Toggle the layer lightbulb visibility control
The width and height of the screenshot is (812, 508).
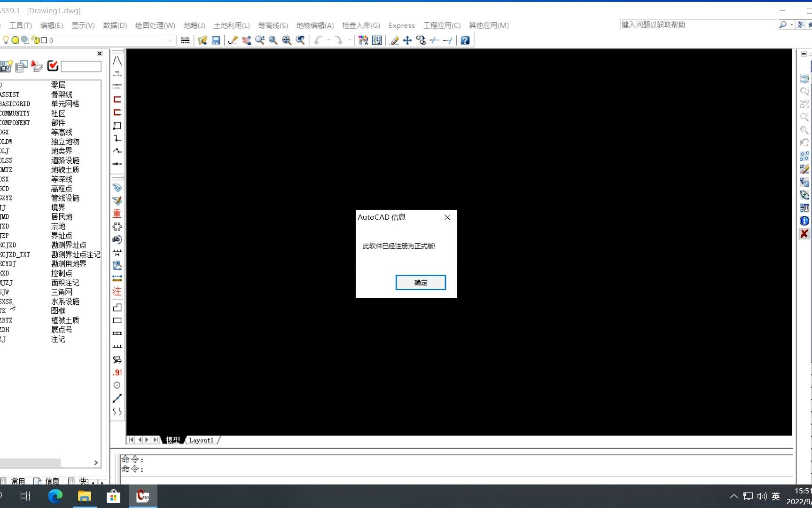pos(6,40)
